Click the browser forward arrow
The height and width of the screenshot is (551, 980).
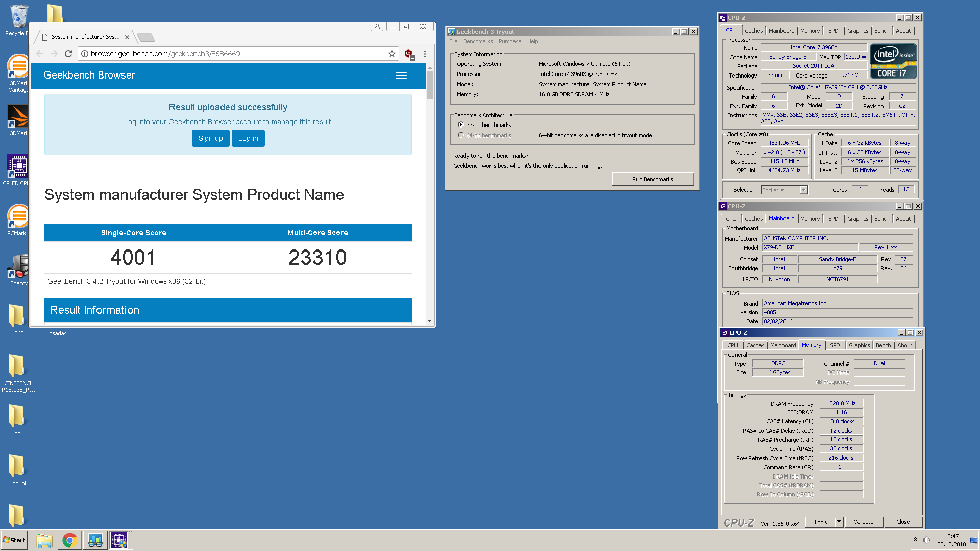coord(54,54)
